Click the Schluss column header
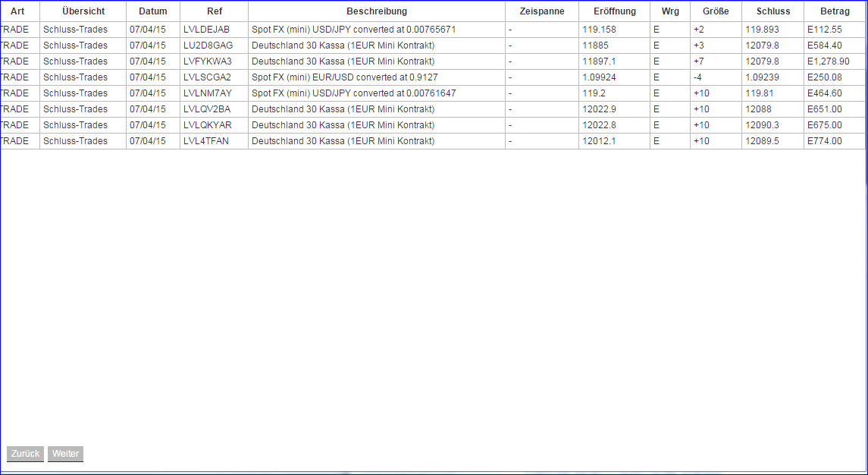The width and height of the screenshot is (868, 475). click(772, 11)
